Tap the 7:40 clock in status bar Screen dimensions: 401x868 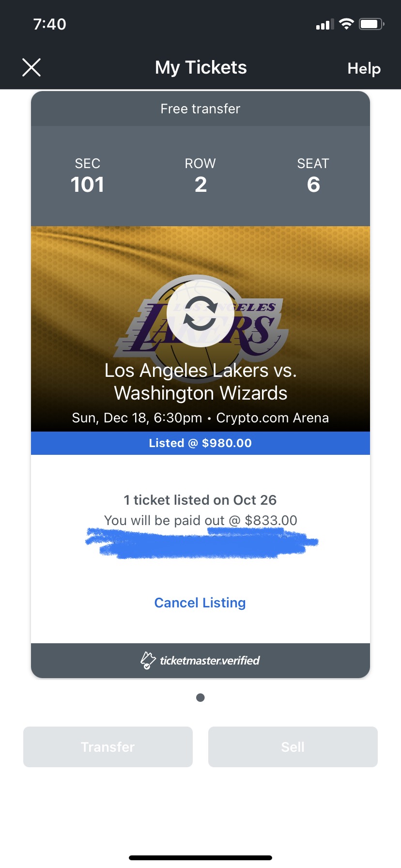point(49,24)
